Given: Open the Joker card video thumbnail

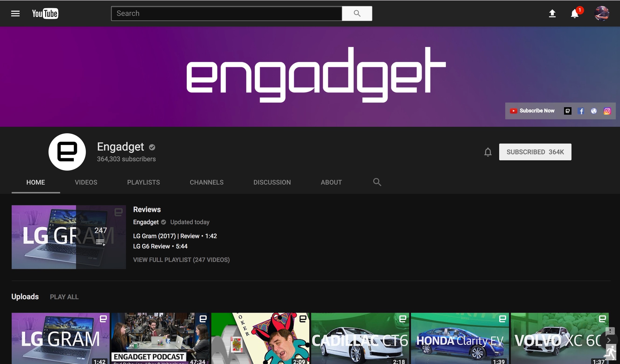Looking at the screenshot, I should [x=260, y=338].
